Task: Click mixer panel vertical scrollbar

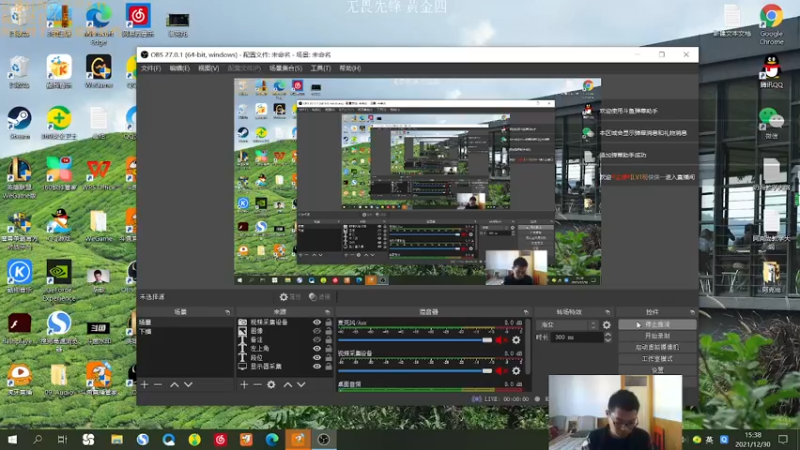Action: point(528,347)
